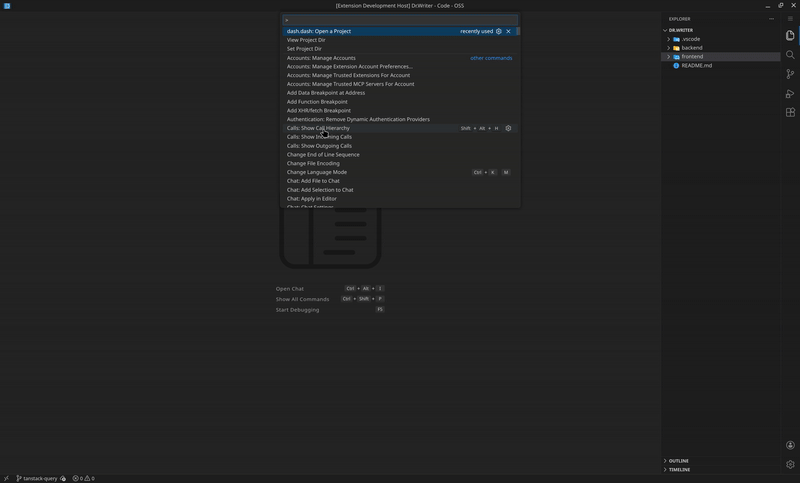Click the remote window indicator in status bar

click(x=6, y=478)
